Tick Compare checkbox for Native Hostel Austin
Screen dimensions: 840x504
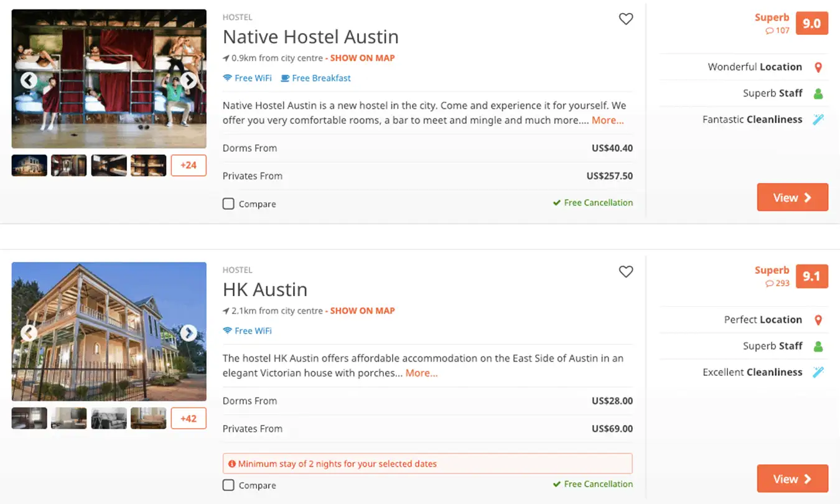pyautogui.click(x=228, y=203)
